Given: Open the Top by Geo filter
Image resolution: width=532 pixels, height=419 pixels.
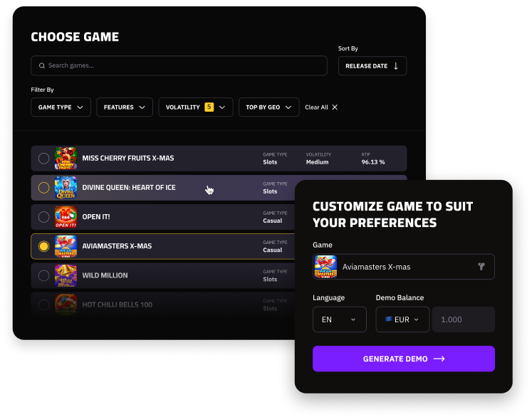Looking at the screenshot, I should [268, 107].
